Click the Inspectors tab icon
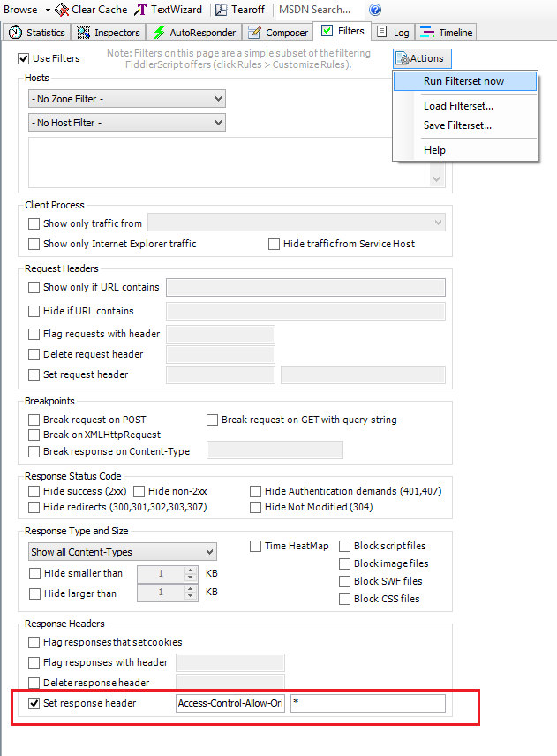This screenshot has height=756, width=557. (83, 33)
